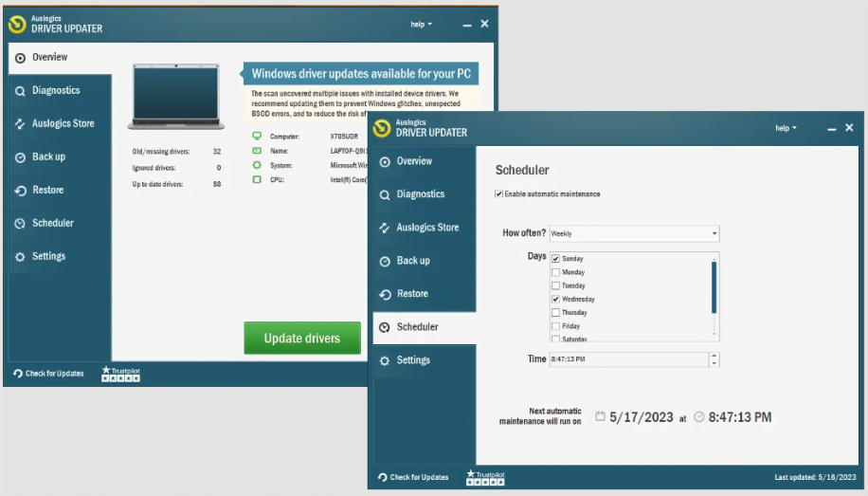Image resolution: width=868 pixels, height=496 pixels.
Task: Click the Windows driver updates available banner
Action: pyautogui.click(x=361, y=74)
